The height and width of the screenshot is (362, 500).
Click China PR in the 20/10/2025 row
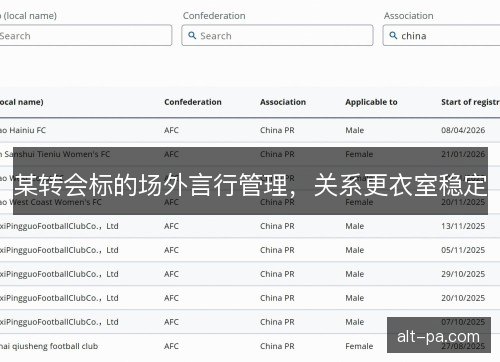[x=277, y=298]
